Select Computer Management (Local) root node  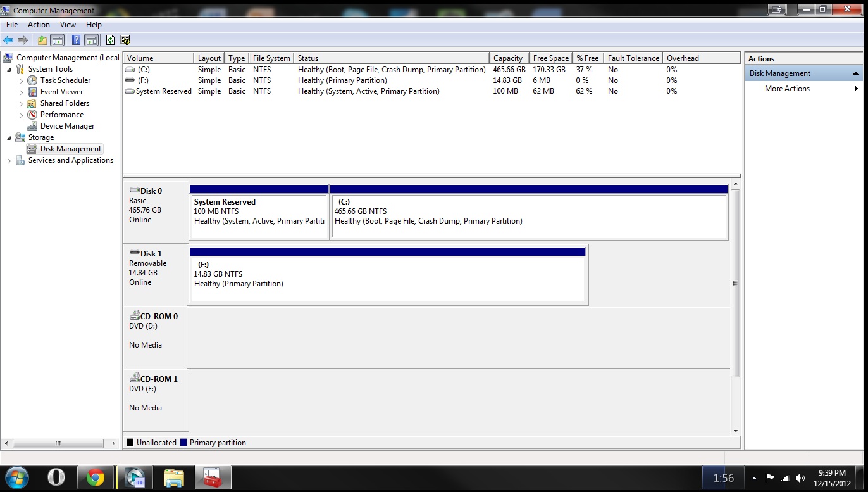(61, 58)
